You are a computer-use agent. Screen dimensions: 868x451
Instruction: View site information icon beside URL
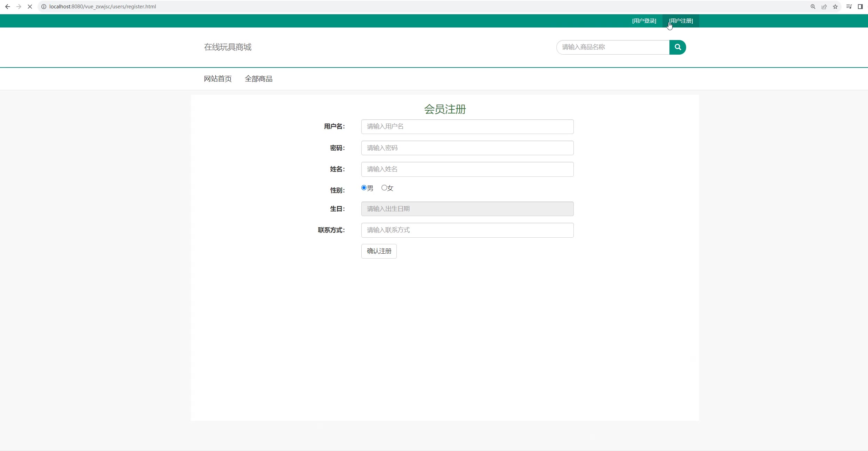coord(44,7)
